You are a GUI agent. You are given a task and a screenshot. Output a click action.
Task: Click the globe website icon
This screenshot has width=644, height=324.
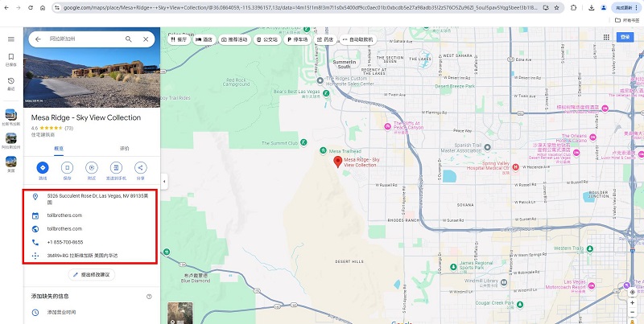tap(35, 229)
